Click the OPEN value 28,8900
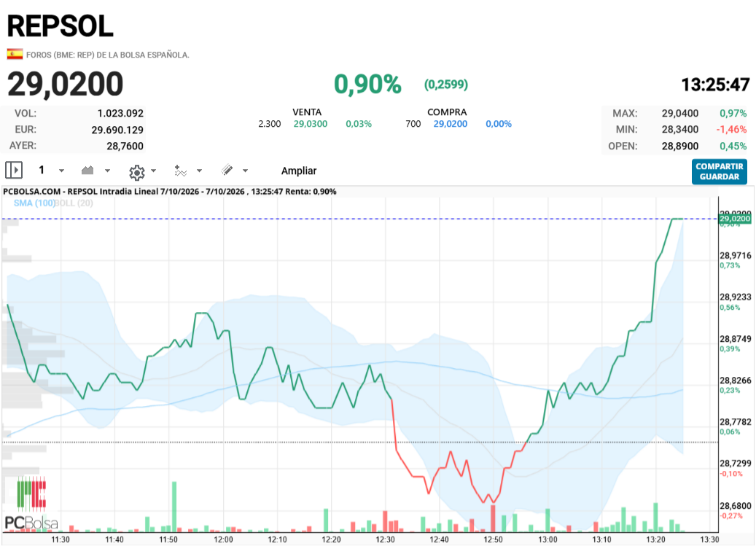 [x=680, y=146]
